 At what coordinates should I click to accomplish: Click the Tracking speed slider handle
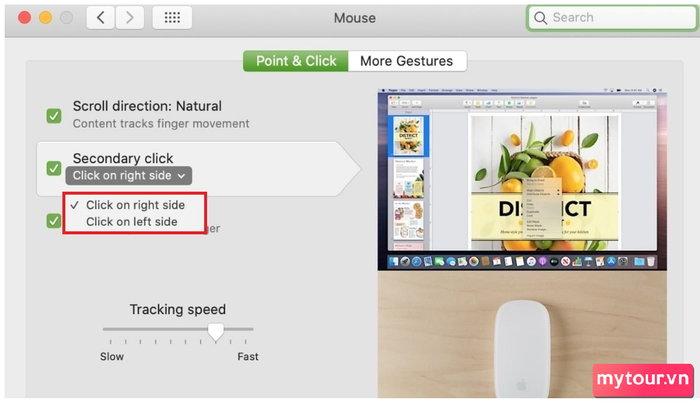[x=216, y=332]
